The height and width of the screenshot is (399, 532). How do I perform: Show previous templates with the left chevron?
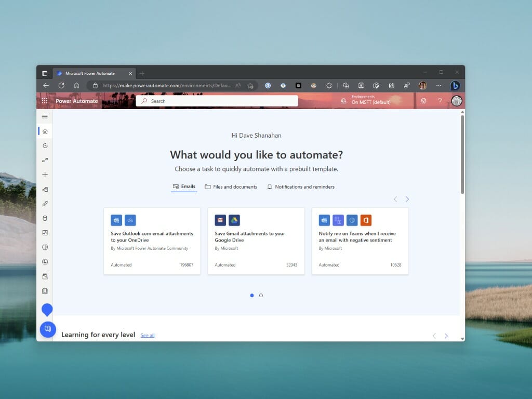395,199
